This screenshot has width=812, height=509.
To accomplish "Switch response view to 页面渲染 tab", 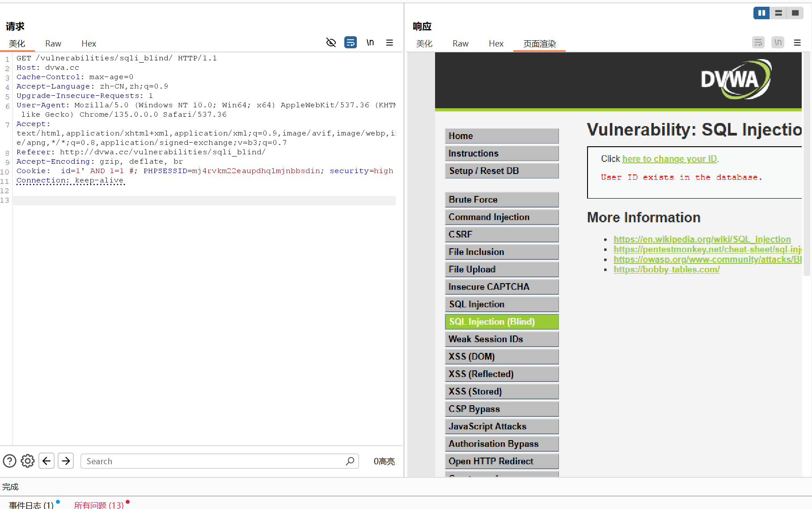I will (540, 43).
